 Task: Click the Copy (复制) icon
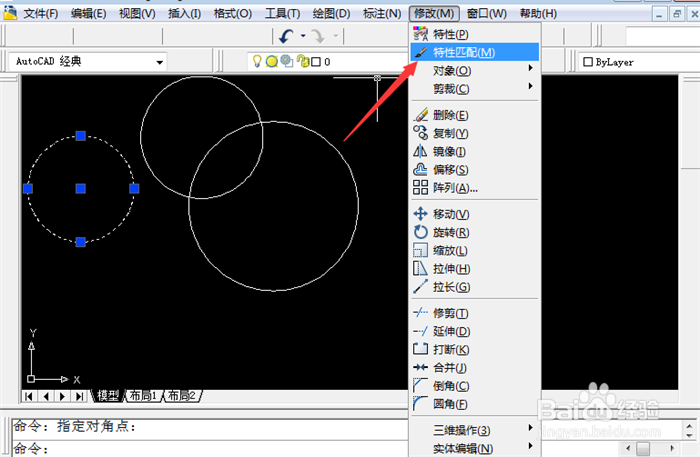click(420, 133)
